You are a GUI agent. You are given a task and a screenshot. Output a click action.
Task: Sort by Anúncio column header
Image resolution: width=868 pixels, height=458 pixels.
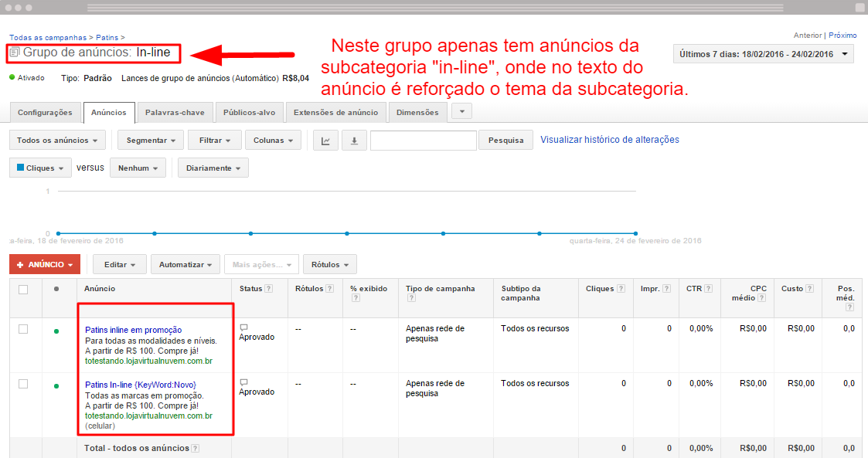coord(100,289)
